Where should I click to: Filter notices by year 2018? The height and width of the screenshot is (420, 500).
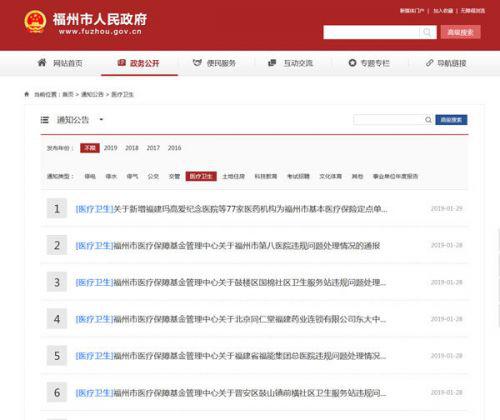132,148
